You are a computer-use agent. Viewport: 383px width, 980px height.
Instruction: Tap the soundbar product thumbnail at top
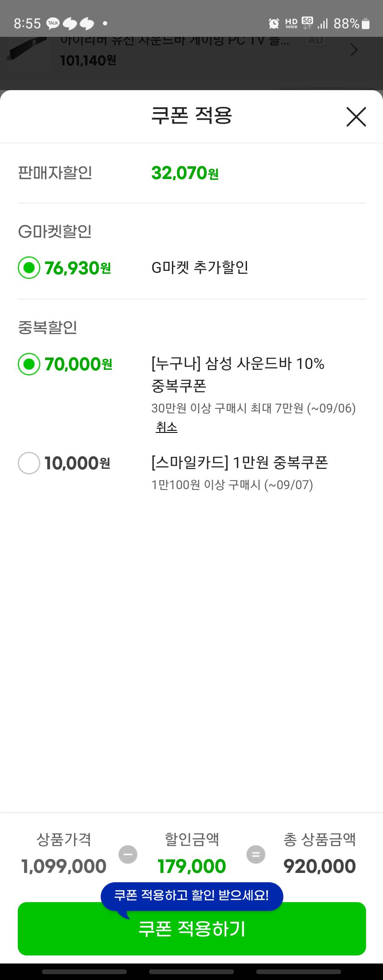pyautogui.click(x=26, y=51)
